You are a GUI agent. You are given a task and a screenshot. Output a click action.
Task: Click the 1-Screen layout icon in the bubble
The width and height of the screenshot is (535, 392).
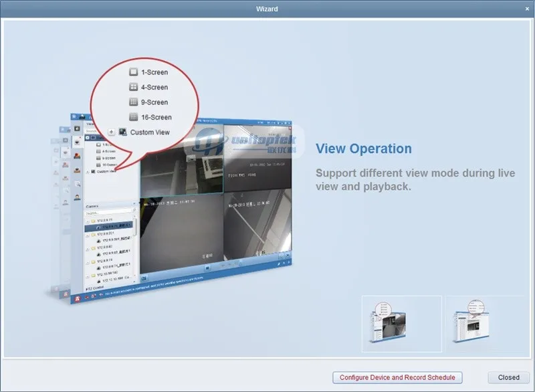pyautogui.click(x=133, y=72)
